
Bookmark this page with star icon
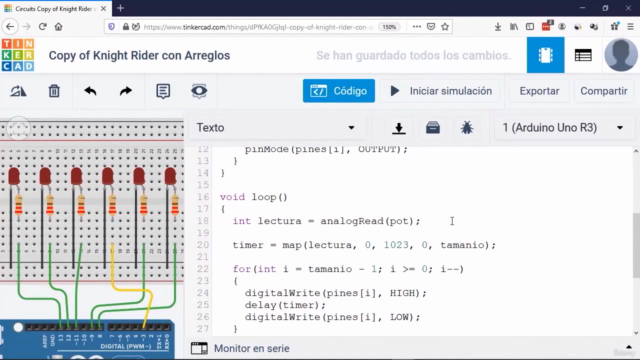click(445, 27)
